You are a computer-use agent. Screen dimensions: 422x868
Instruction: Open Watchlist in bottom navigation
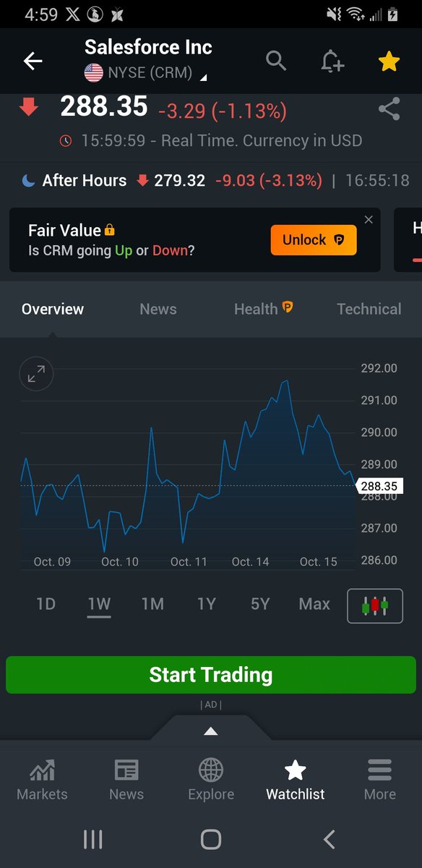click(x=296, y=780)
